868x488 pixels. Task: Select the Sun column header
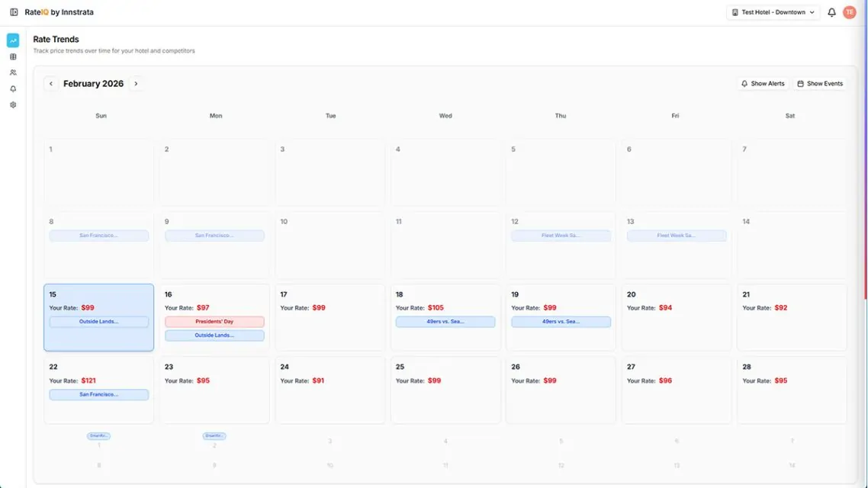(x=100, y=115)
